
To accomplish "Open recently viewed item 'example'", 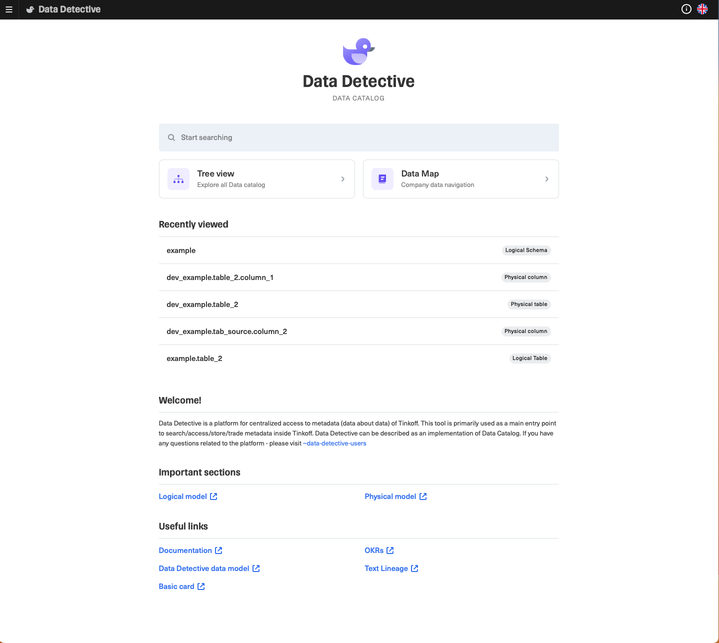I will coord(359,250).
